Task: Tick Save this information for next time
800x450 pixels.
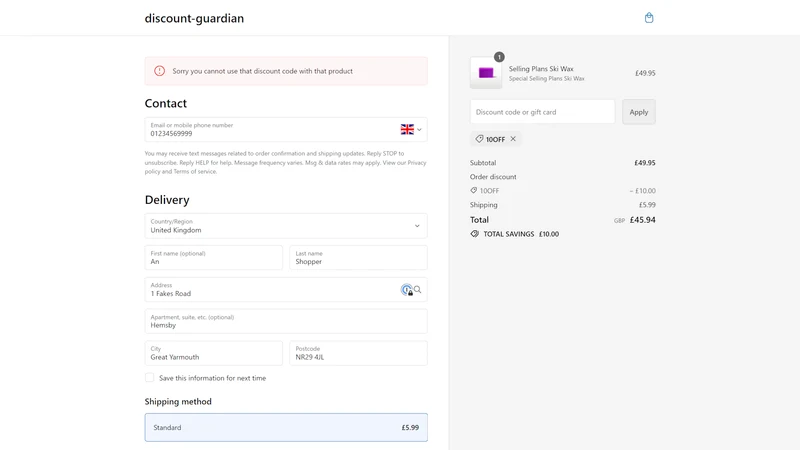Action: coord(149,378)
